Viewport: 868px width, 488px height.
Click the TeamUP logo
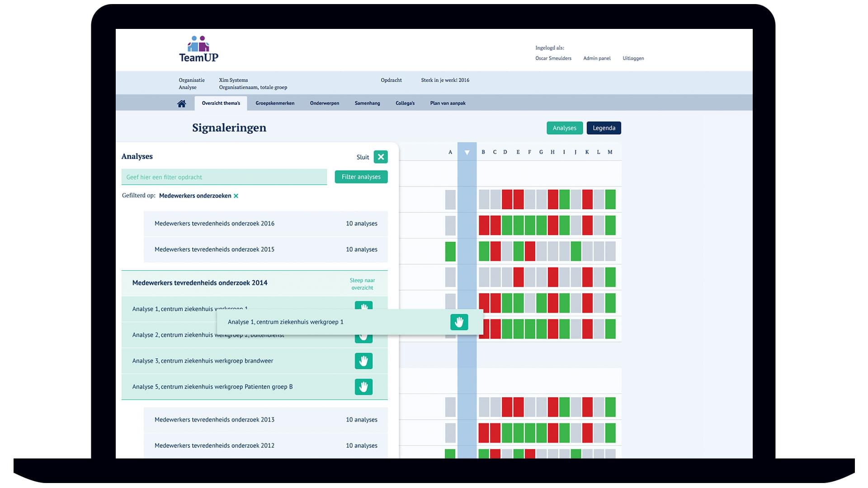coord(198,49)
